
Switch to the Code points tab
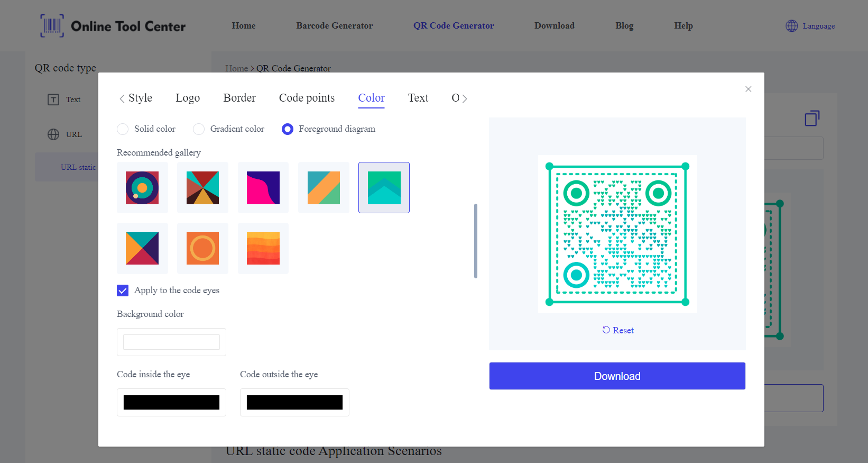coord(307,98)
